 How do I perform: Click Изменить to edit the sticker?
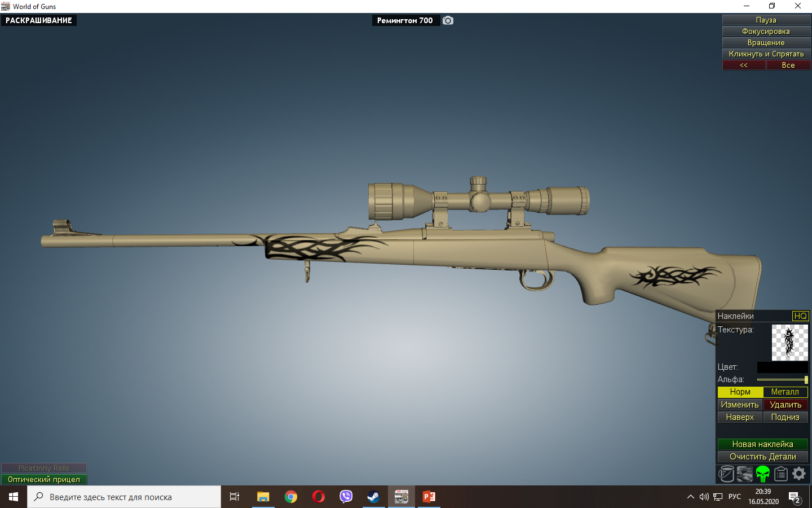coord(740,405)
